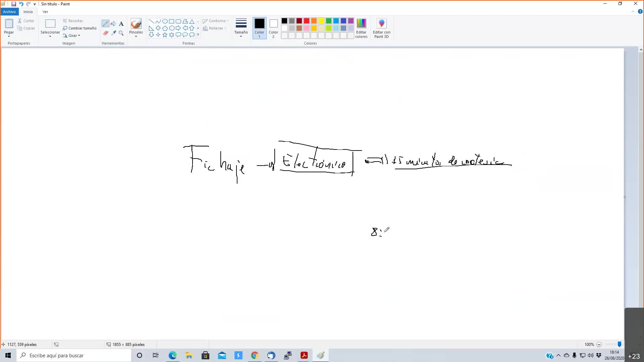Choose the Oval shape
Screen dimensions: 644x362
point(165,21)
